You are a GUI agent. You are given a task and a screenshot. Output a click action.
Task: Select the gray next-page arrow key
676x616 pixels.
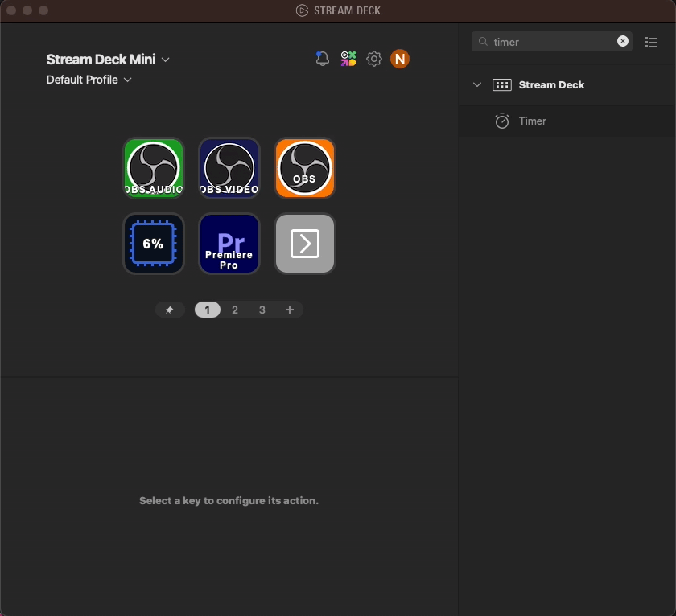[x=305, y=244]
